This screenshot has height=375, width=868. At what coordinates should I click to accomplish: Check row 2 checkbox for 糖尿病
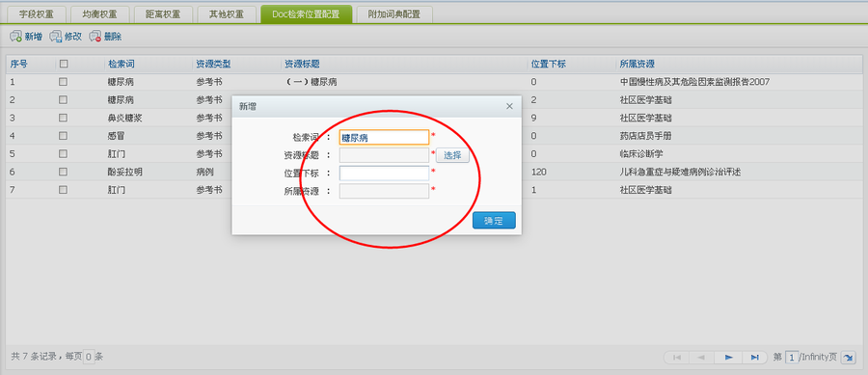63,100
